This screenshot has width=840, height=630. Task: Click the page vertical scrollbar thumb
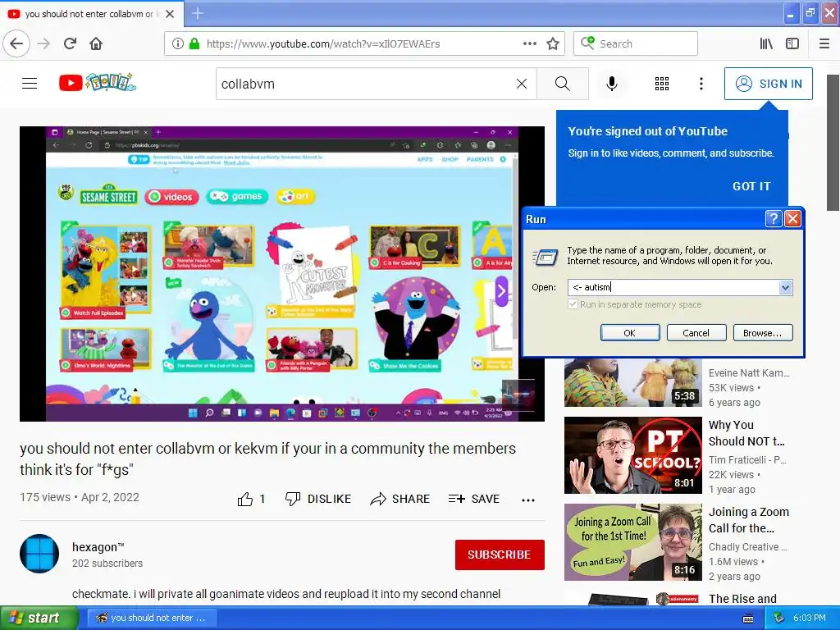833,143
